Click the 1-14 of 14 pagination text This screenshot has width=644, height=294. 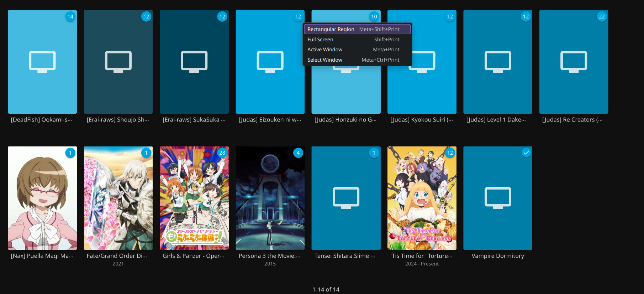[326, 289]
